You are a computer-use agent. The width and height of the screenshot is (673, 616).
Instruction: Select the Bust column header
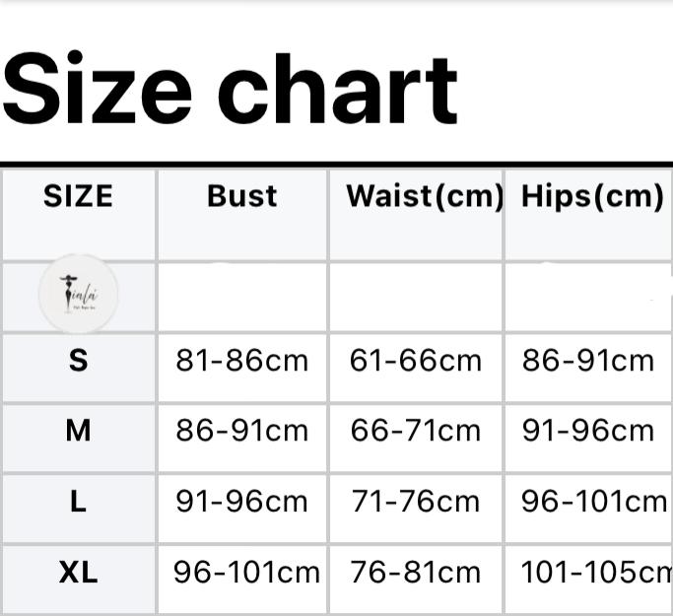coord(242,195)
